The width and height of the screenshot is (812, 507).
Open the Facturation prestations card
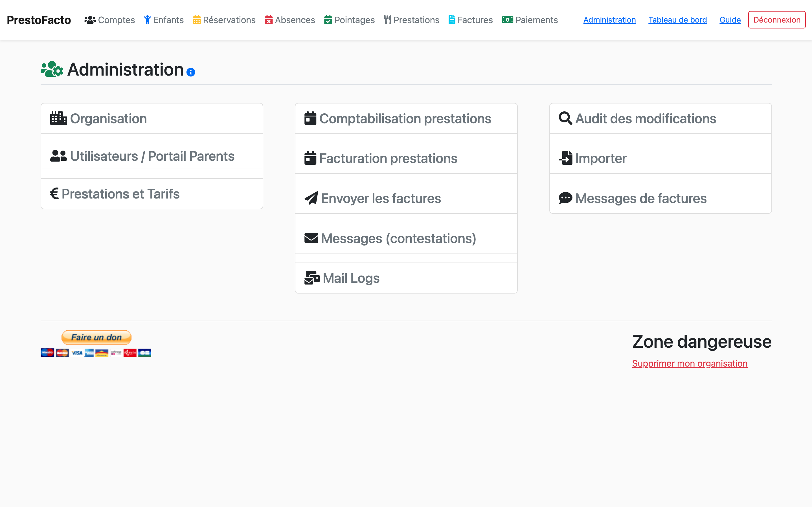click(x=388, y=158)
